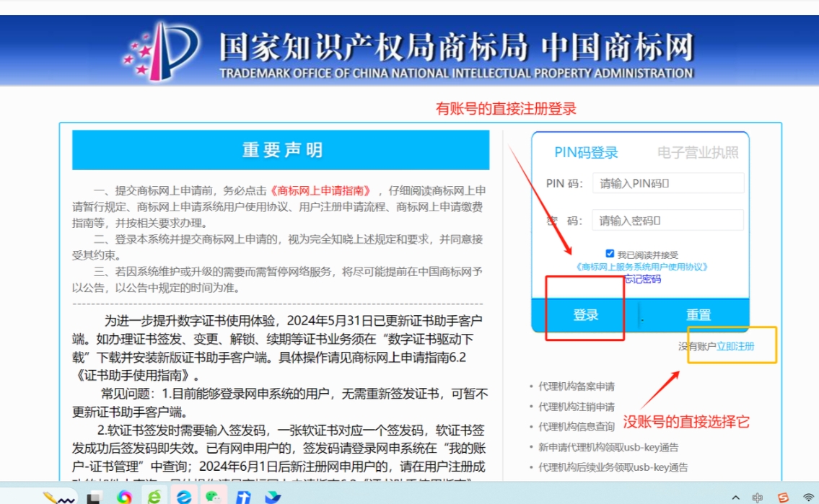Image resolution: width=819 pixels, height=504 pixels.
Task: Open the blue arrow app in taskbar
Action: point(243,498)
